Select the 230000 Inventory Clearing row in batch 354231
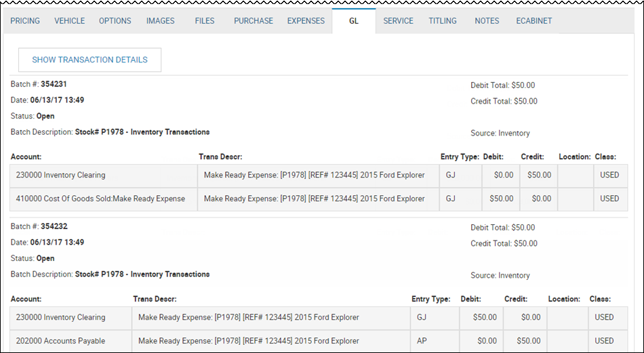 (x=319, y=175)
